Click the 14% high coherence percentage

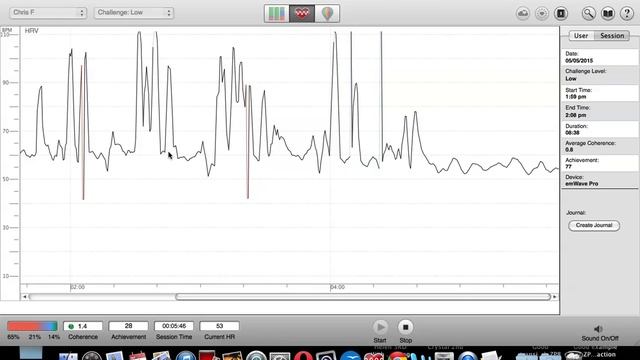click(x=54, y=337)
